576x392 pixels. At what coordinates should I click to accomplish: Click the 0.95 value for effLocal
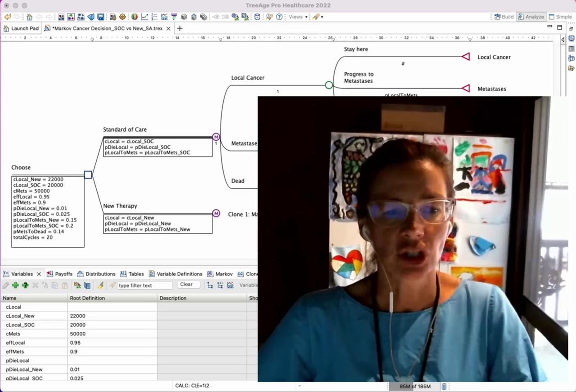tap(76, 343)
